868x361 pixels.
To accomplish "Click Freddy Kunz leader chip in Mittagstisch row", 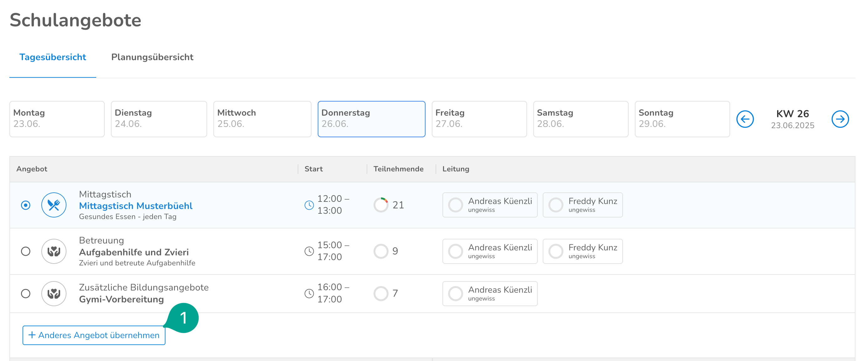I will pos(582,205).
